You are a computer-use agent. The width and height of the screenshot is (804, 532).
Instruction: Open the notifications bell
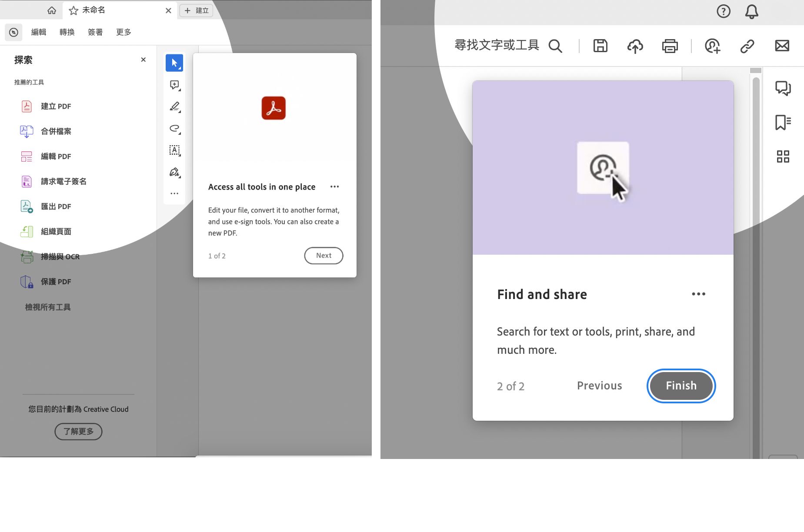coord(752,11)
